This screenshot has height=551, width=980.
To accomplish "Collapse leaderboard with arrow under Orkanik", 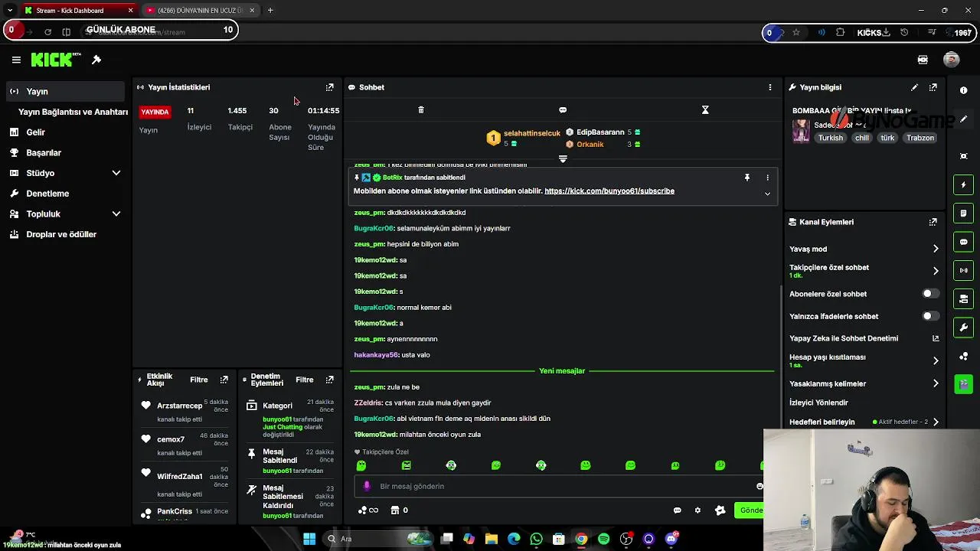I will point(563,159).
